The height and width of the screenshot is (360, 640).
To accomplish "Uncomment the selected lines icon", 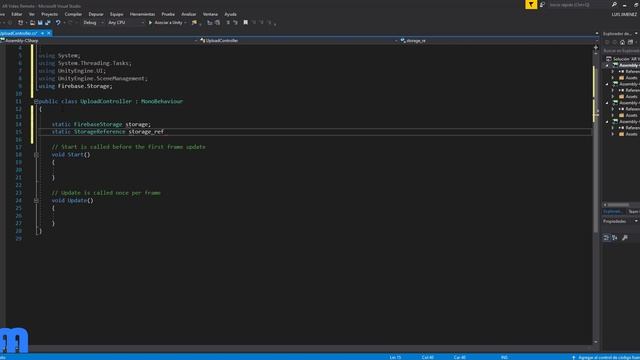I will point(236,22).
